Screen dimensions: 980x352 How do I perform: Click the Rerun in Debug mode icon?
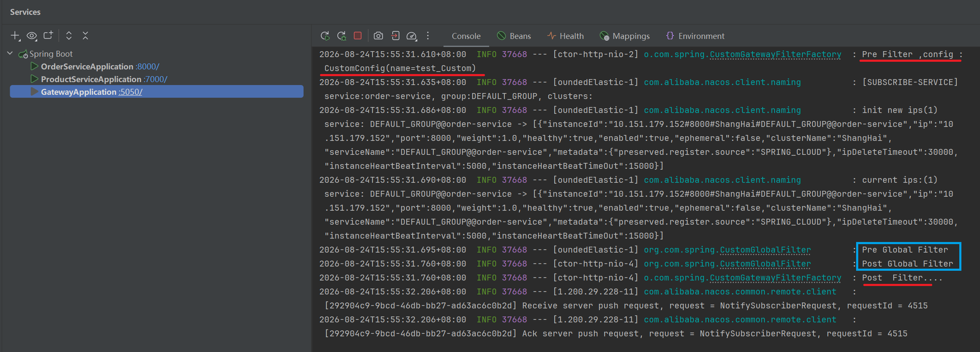pos(342,36)
